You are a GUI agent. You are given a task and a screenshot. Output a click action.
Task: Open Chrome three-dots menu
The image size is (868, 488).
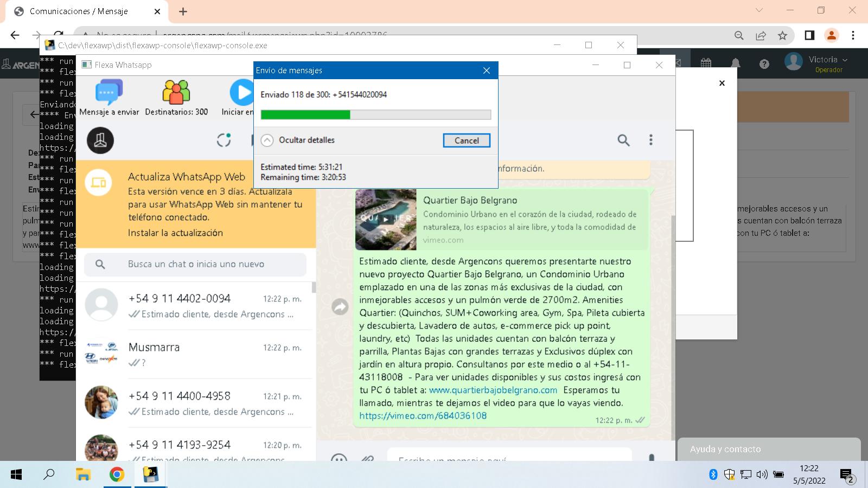[x=853, y=35]
